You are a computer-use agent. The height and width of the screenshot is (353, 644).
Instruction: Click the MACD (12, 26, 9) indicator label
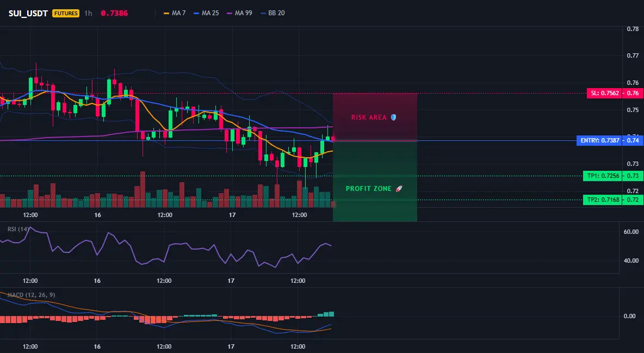31,295
